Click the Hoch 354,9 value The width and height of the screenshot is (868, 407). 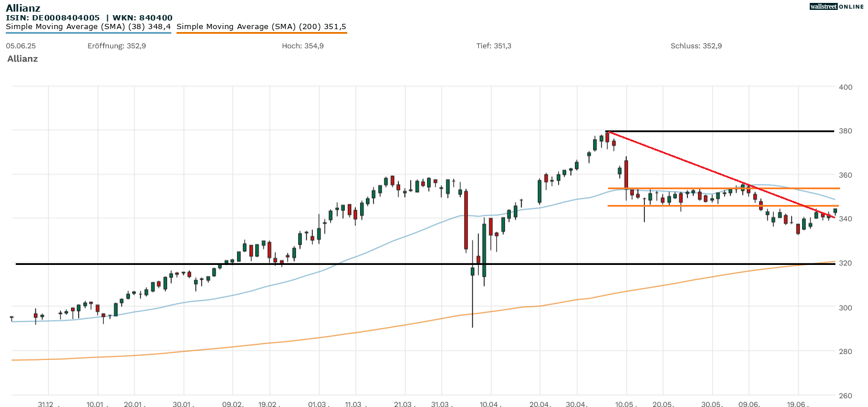(x=302, y=46)
